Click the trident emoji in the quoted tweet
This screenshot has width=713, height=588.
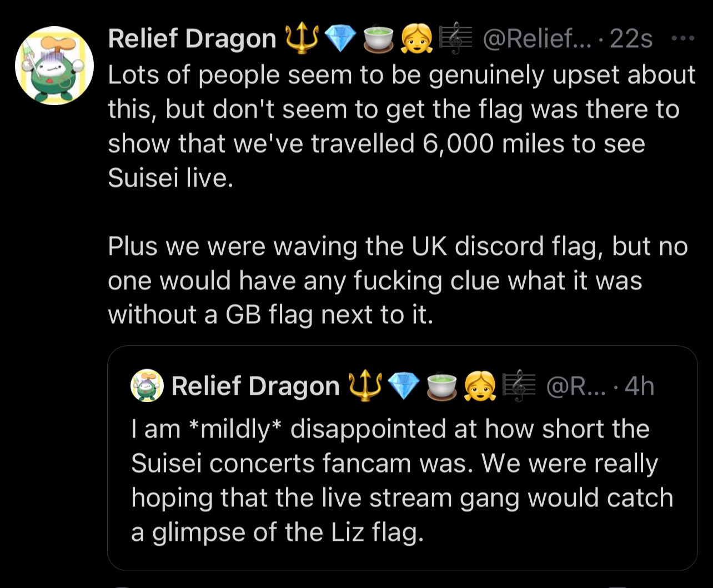364,386
